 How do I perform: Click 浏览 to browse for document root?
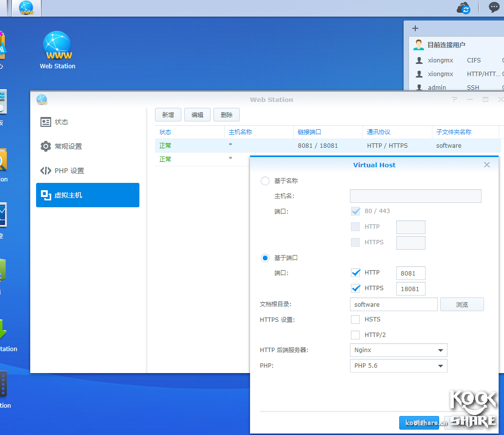461,304
